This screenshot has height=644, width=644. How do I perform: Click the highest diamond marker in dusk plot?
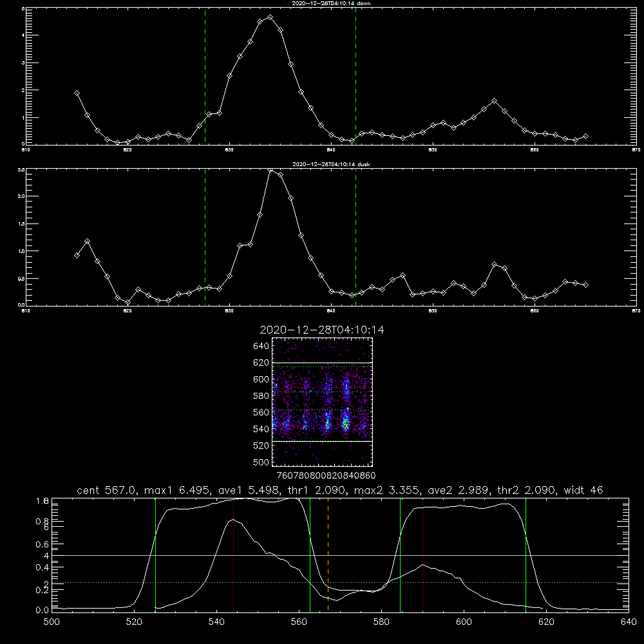pyautogui.click(x=270, y=169)
